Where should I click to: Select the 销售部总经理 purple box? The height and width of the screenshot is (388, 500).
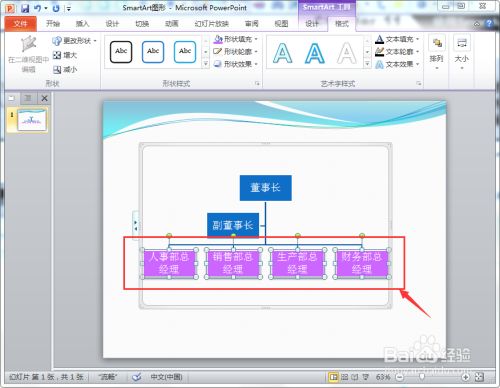[x=233, y=263]
